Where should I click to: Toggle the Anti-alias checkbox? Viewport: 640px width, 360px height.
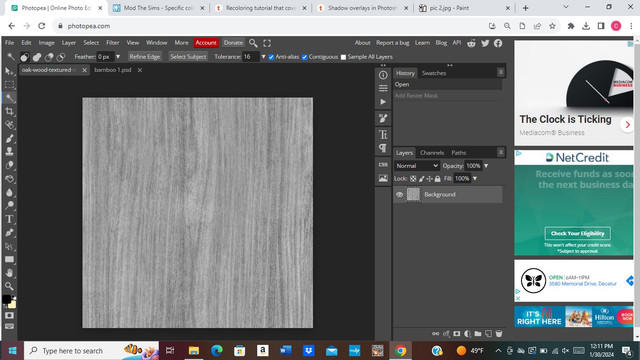click(x=271, y=57)
